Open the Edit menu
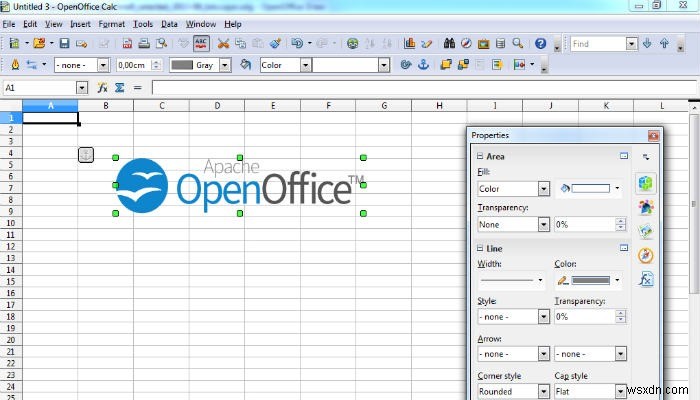The width and height of the screenshot is (700, 400). (x=30, y=24)
